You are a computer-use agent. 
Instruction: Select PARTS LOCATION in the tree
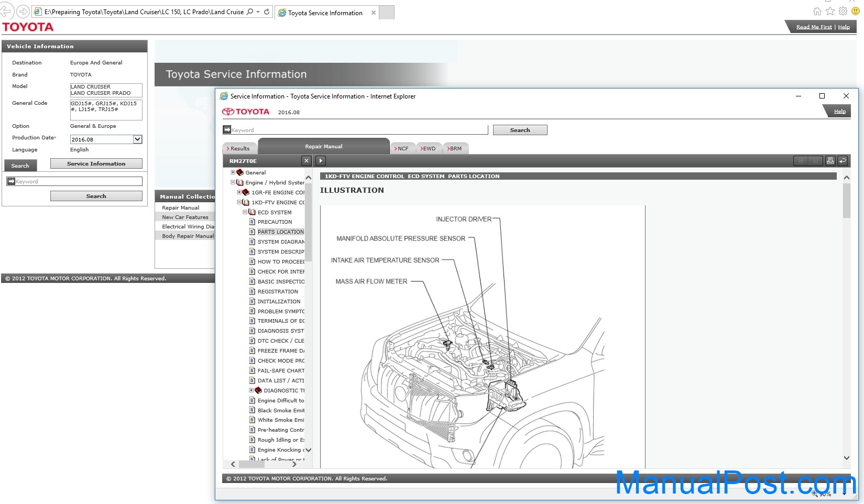click(281, 232)
